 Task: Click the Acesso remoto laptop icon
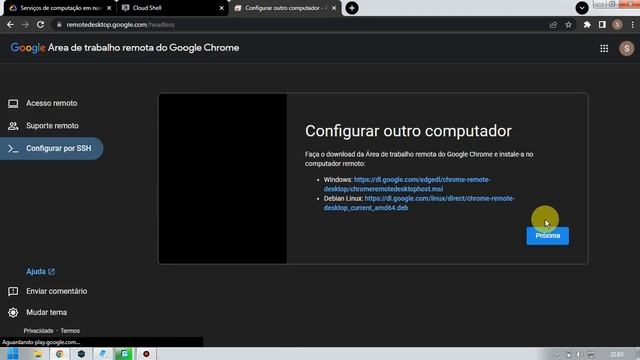point(13,104)
